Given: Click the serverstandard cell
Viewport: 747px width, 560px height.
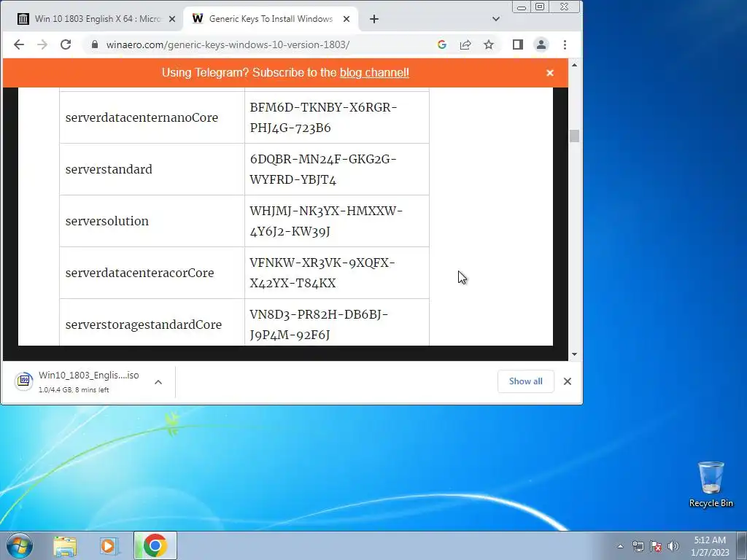Looking at the screenshot, I should pos(152,169).
